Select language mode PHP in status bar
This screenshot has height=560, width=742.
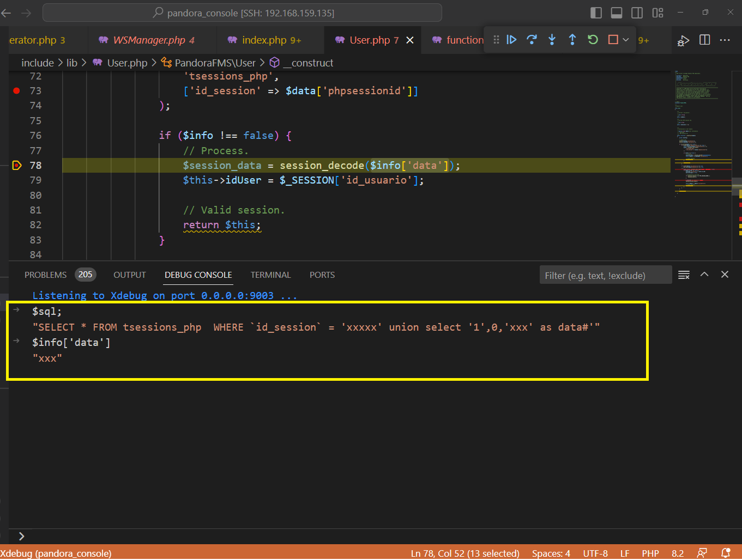tap(650, 553)
